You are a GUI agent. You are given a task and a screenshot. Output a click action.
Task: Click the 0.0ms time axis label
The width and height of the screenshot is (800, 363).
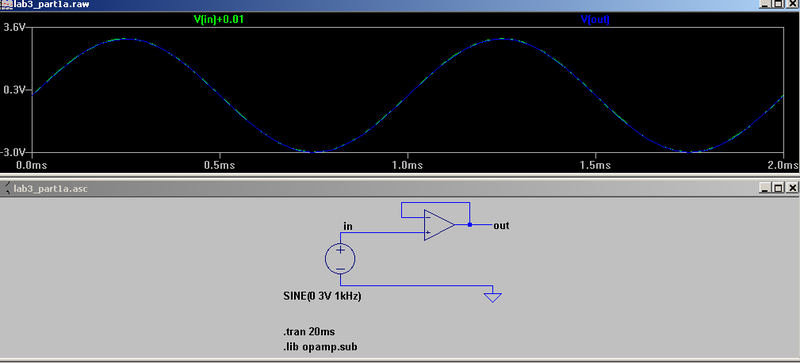[32, 165]
